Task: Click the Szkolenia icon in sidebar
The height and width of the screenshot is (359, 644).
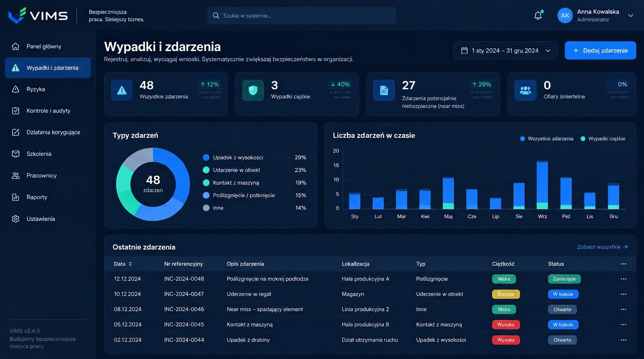Action: click(x=15, y=154)
